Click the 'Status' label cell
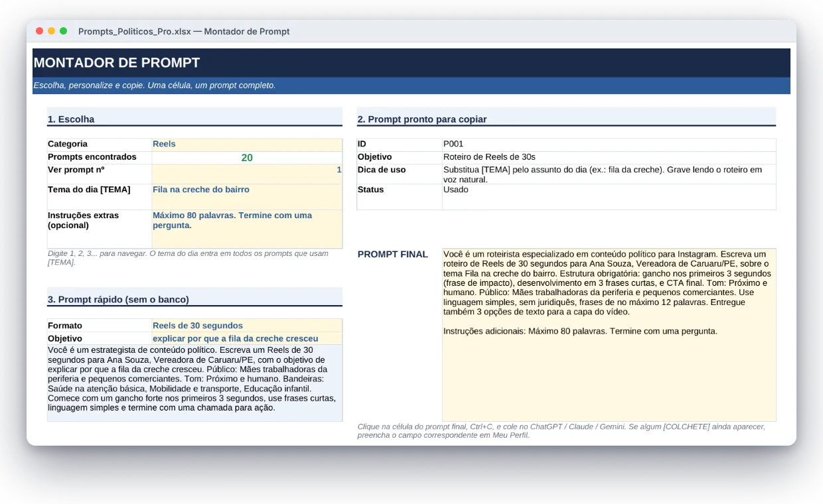The height and width of the screenshot is (504, 823). pyautogui.click(x=400, y=197)
